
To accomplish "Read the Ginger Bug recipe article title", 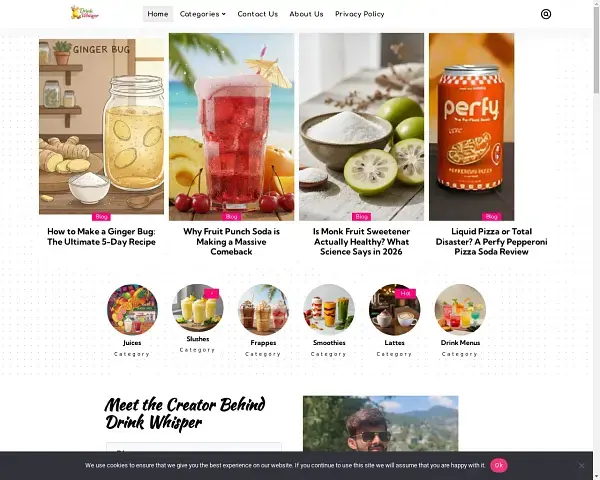I will point(101,237).
